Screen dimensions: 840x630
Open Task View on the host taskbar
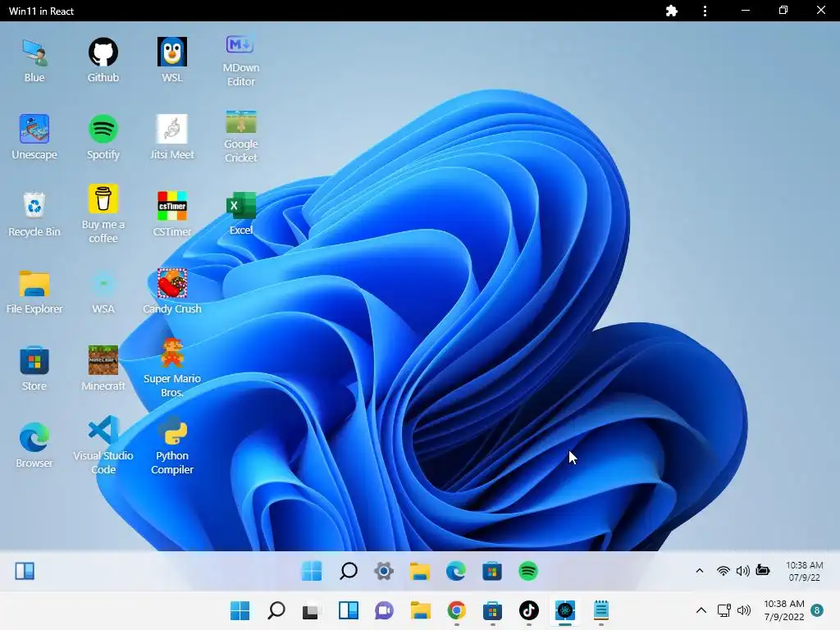(311, 611)
